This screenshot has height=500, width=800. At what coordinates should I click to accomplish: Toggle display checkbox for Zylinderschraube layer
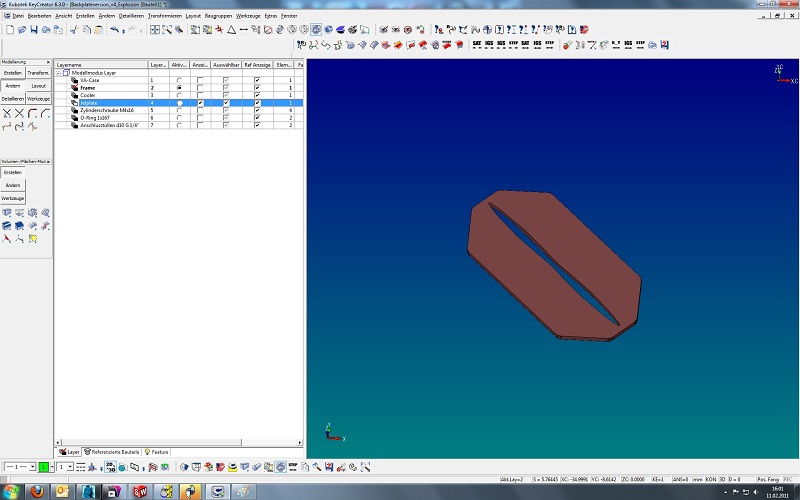pyautogui.click(x=200, y=110)
